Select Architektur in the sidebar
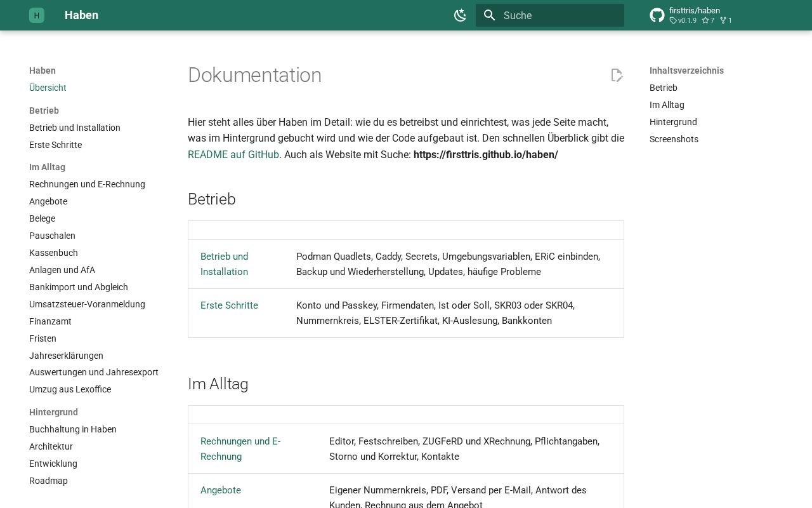Screen dimensions: 812x508 51,446
